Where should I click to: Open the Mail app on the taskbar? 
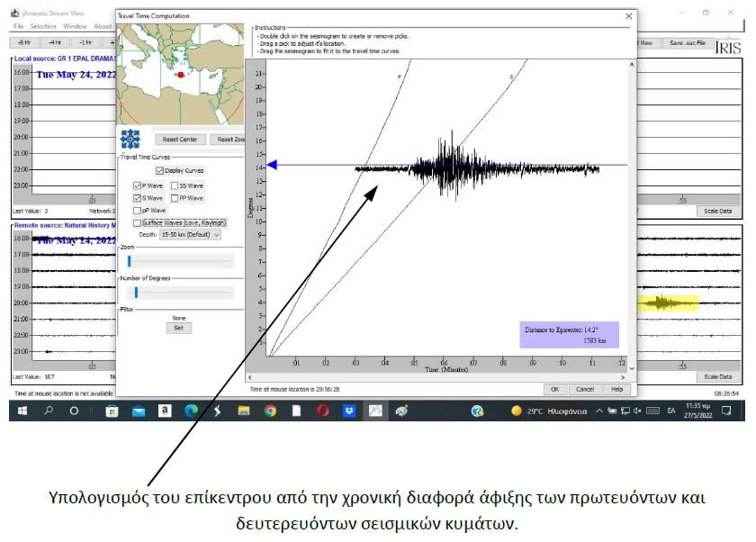point(139,411)
